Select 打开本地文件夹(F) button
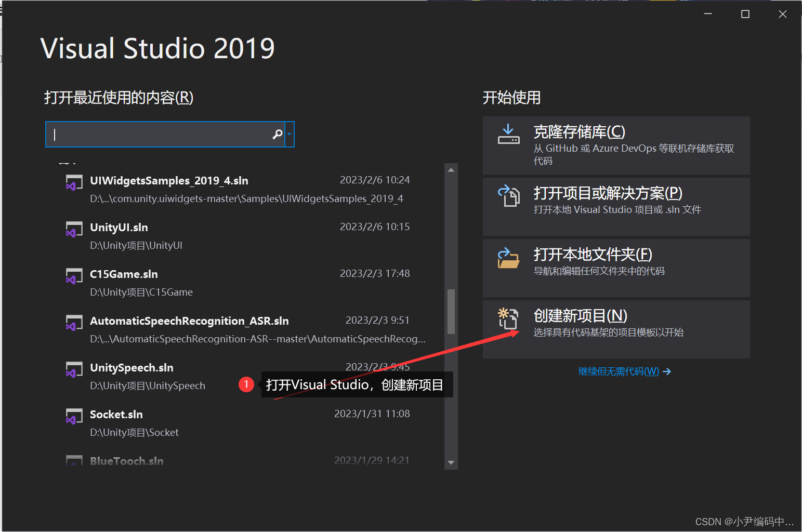 [616, 268]
